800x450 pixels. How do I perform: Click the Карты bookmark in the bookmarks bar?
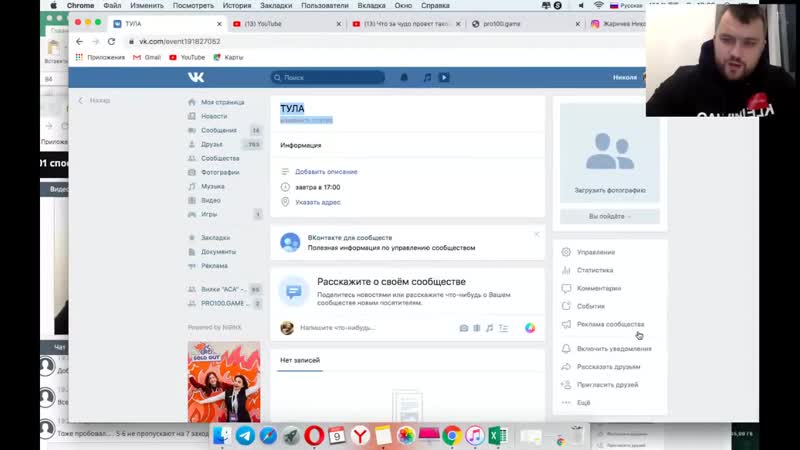pyautogui.click(x=229, y=57)
